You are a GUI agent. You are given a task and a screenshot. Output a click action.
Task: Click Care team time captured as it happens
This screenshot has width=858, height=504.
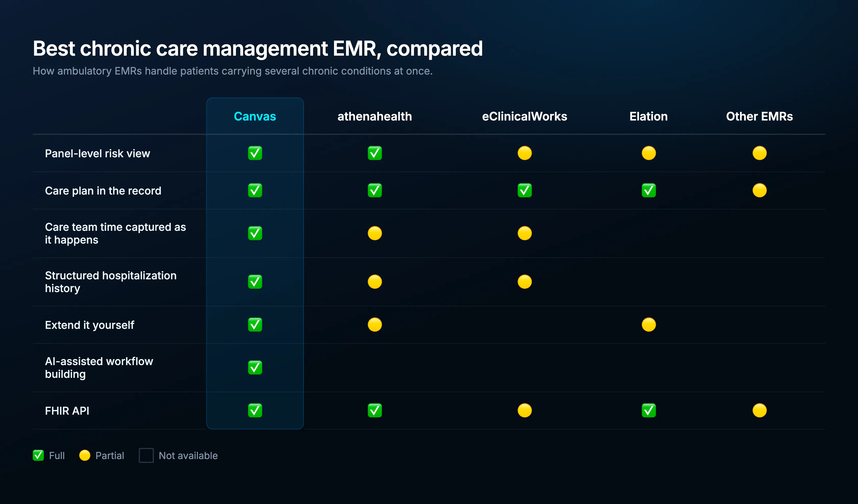click(115, 233)
